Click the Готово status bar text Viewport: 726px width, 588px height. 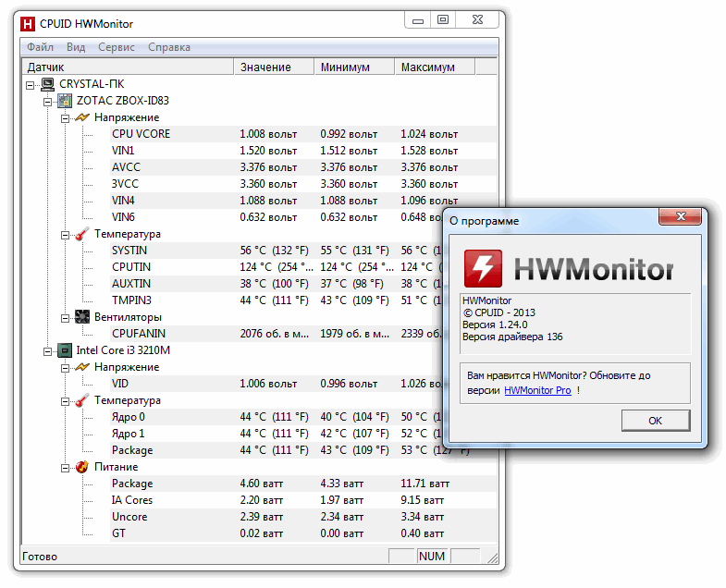tap(40, 557)
